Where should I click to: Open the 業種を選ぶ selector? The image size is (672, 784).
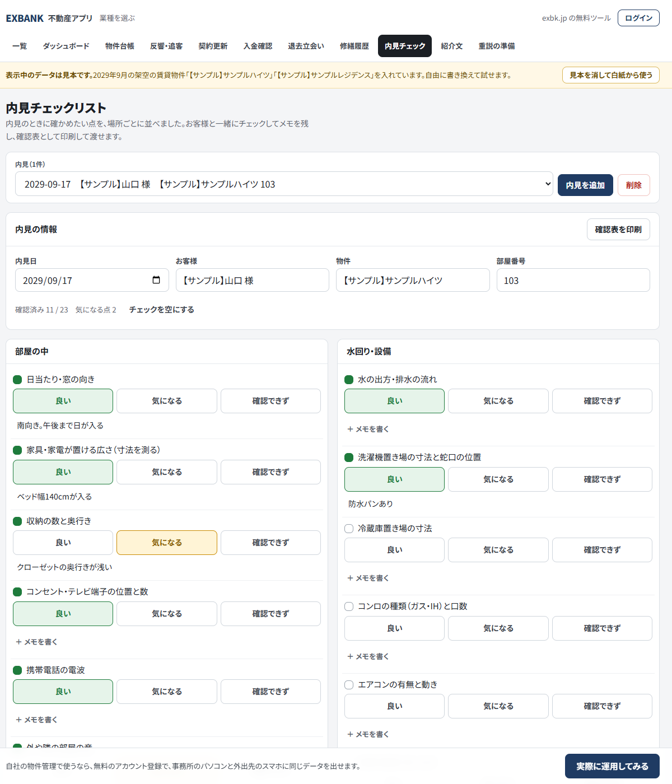(x=117, y=18)
